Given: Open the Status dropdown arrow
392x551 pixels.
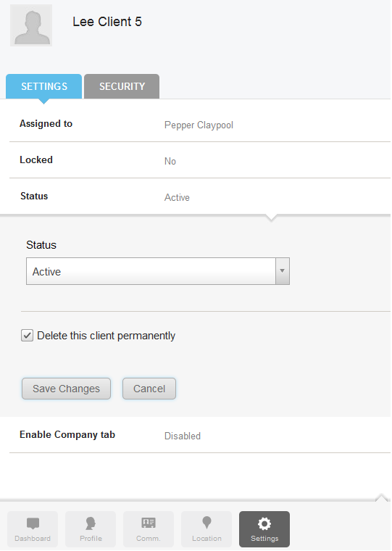Looking at the screenshot, I should coord(282,271).
